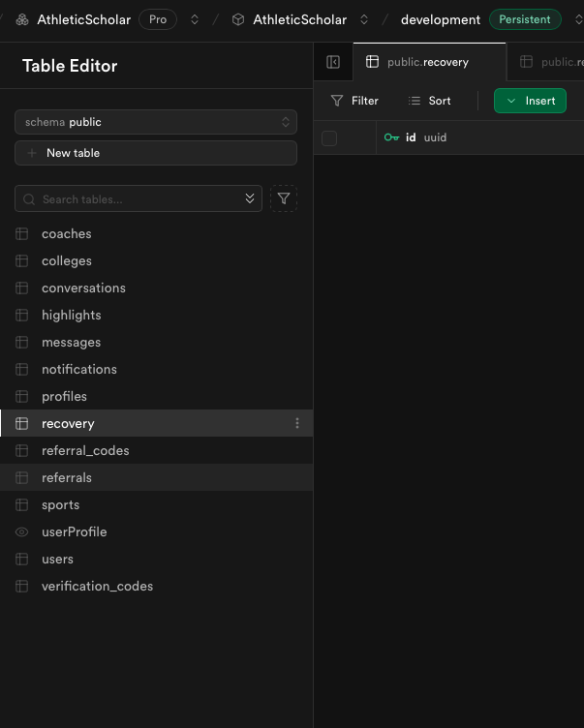Open the schema public dropdown
The height and width of the screenshot is (728, 584).
coord(156,122)
